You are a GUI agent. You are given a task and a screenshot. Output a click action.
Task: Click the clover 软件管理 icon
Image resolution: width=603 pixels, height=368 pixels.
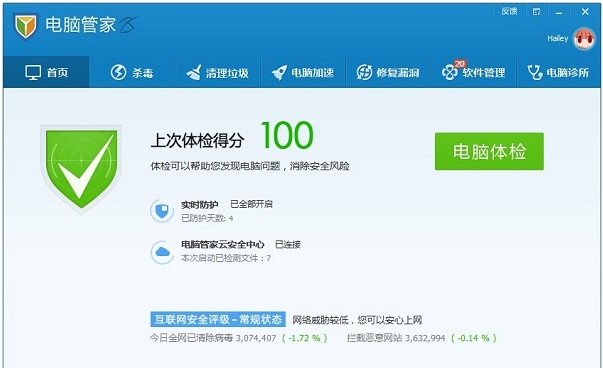(x=449, y=72)
